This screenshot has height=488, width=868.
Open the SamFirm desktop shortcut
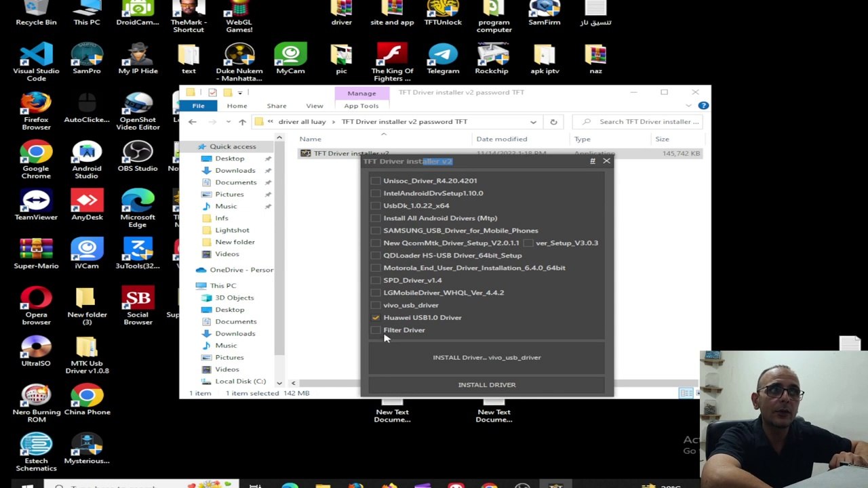click(544, 14)
